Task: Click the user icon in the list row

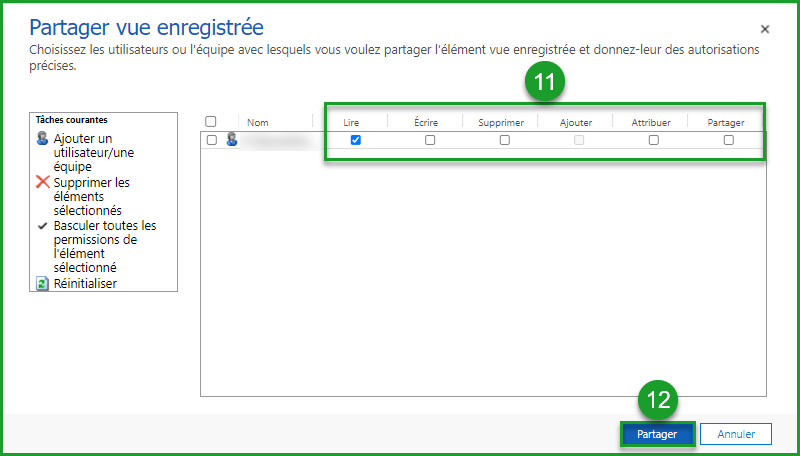Action: pos(232,140)
